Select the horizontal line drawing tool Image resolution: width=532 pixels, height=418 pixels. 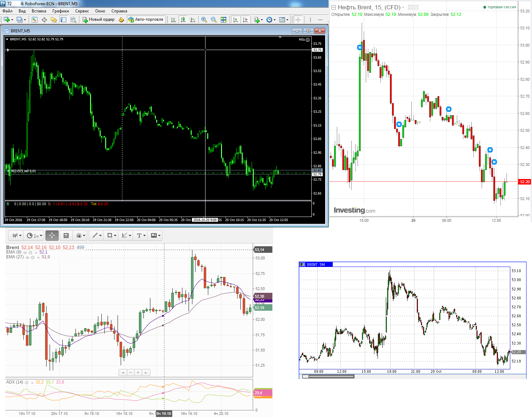[320, 20]
